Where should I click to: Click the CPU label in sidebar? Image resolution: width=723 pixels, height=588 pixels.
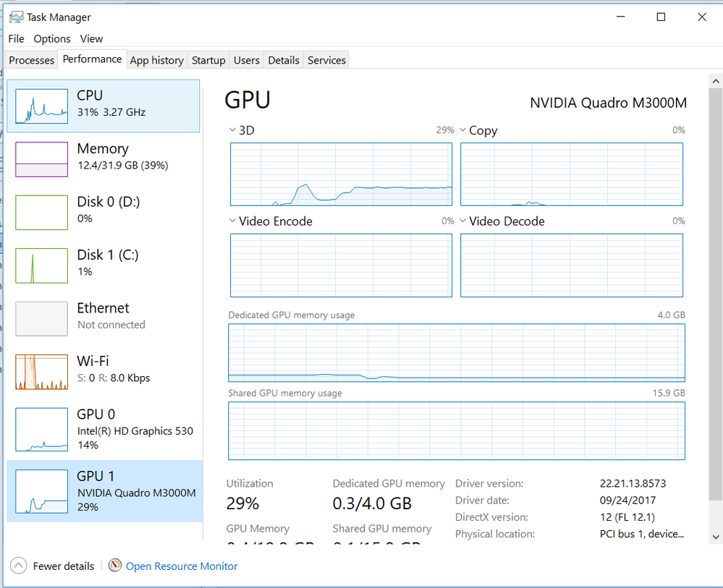[x=90, y=95]
